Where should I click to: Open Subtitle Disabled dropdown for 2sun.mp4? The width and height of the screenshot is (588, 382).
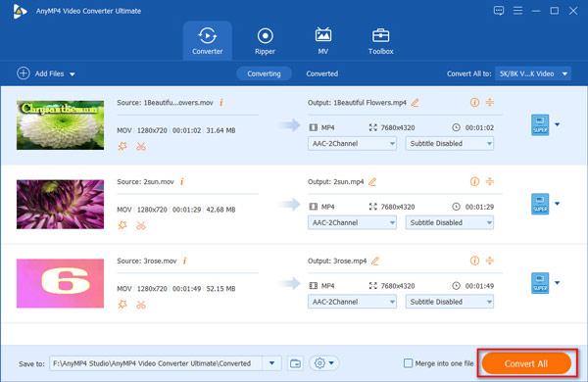pyautogui.click(x=449, y=222)
